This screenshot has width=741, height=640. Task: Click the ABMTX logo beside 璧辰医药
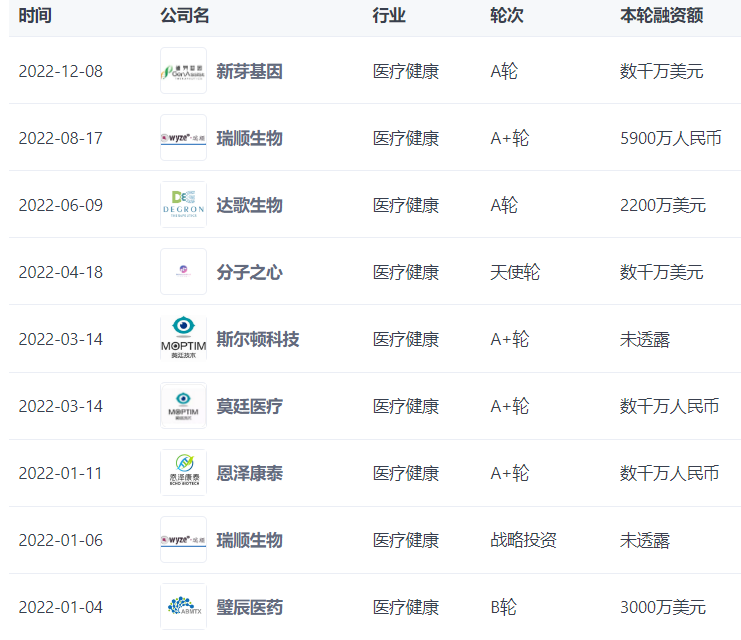tap(183, 606)
